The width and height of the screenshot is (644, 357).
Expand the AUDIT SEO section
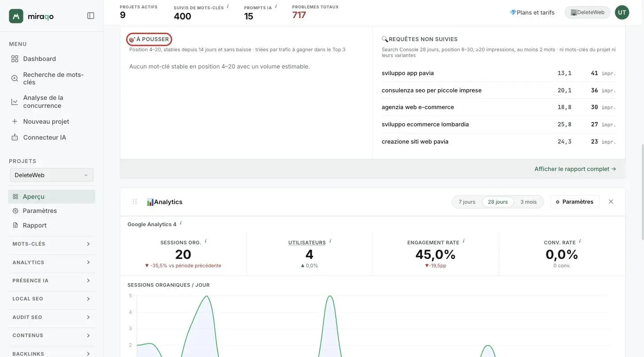point(52,317)
